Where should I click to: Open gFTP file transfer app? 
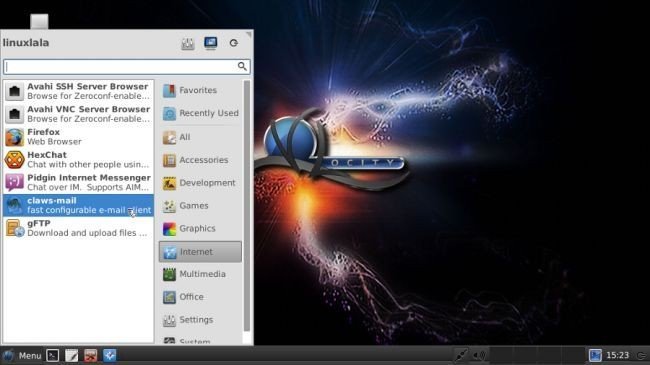[78, 228]
